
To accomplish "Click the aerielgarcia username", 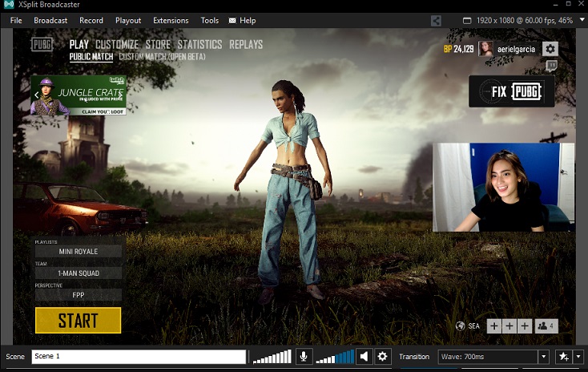I will point(516,49).
